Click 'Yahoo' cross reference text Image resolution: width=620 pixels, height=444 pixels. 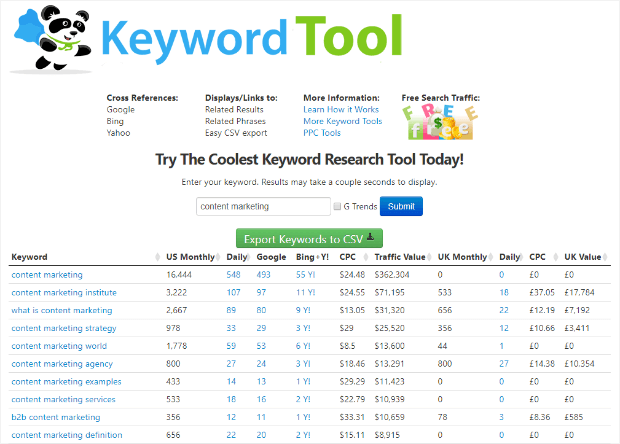point(118,133)
